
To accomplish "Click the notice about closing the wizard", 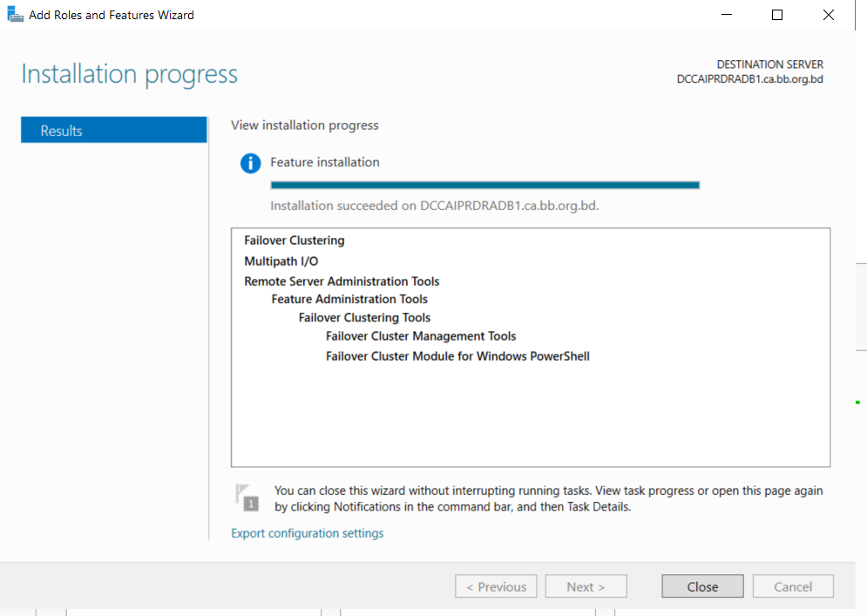I will tap(548, 498).
